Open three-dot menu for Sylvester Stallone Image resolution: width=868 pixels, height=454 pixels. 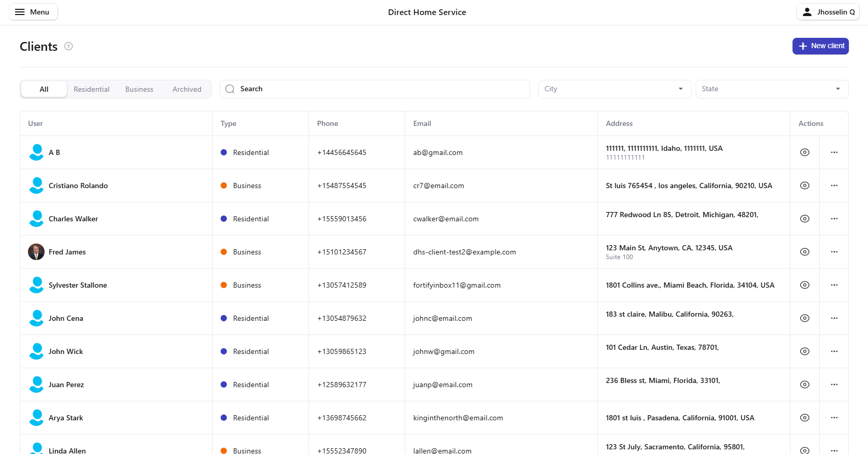(834, 285)
